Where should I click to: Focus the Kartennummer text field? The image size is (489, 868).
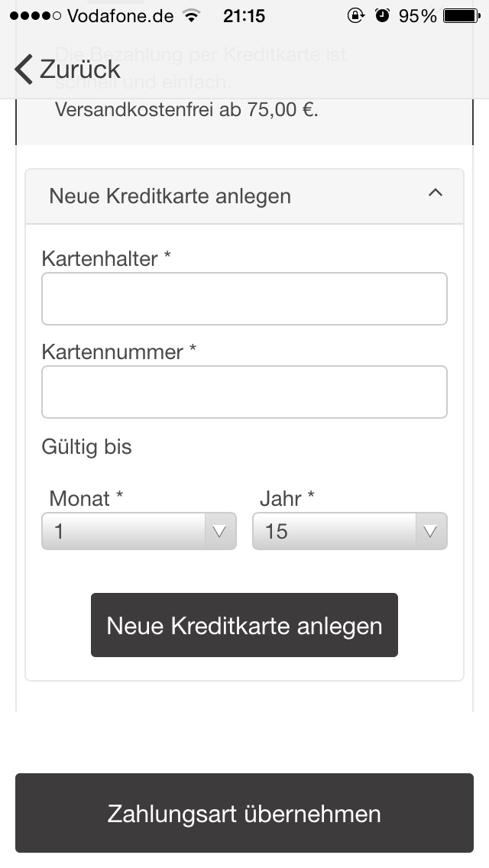click(244, 392)
